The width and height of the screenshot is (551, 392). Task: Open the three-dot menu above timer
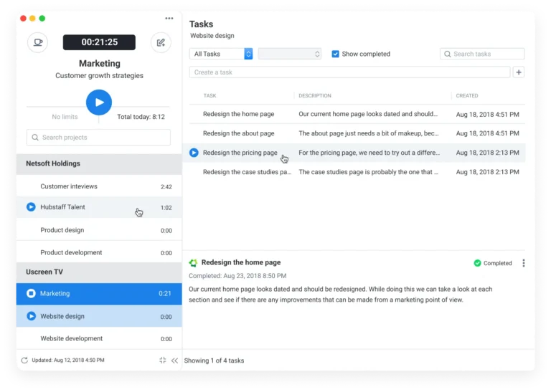(169, 18)
